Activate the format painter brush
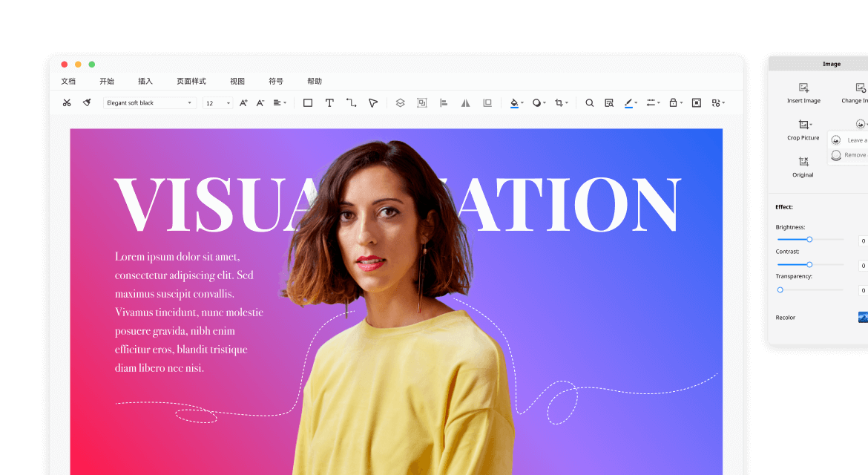This screenshot has width=868, height=475. pos(87,103)
